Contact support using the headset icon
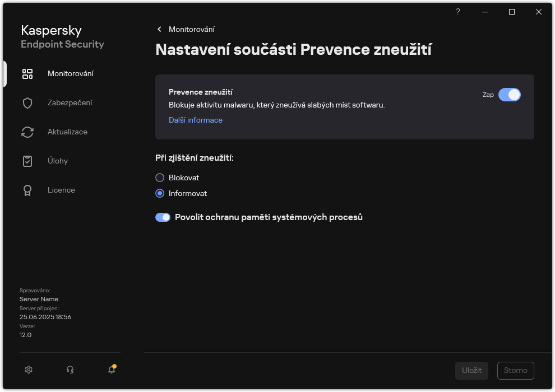This screenshot has width=555, height=392. point(70,370)
